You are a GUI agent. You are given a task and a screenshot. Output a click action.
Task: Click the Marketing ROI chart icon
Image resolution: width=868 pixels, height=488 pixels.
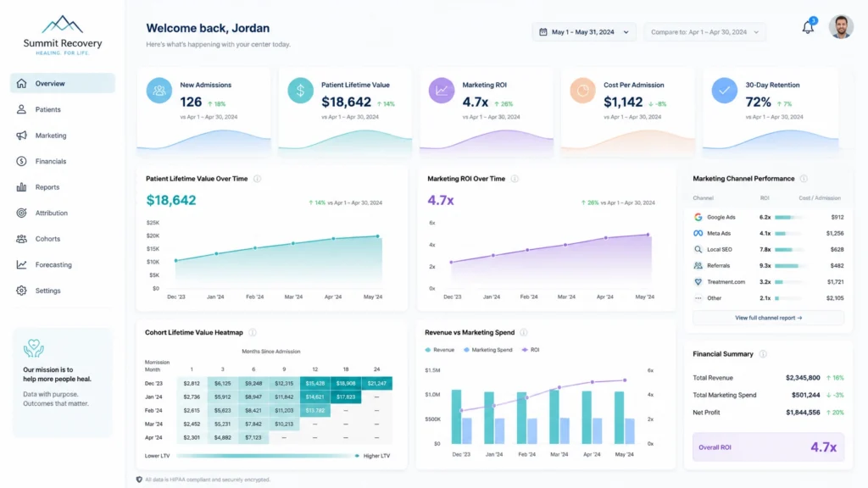[x=442, y=90]
